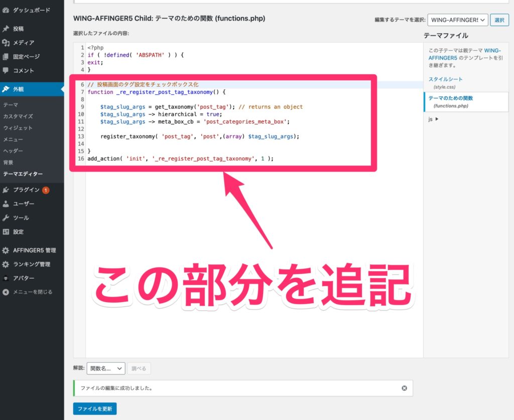Click the Media icon in sidebar

tap(6, 43)
